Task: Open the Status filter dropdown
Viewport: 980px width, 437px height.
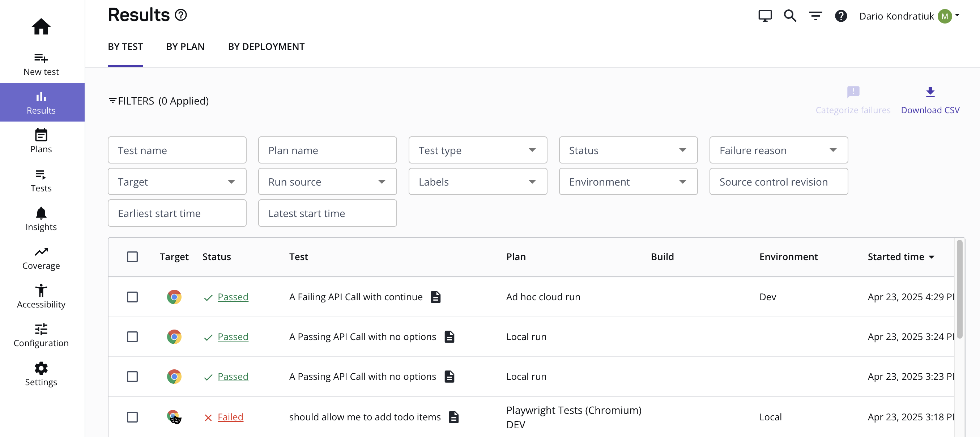Action: tap(628, 150)
